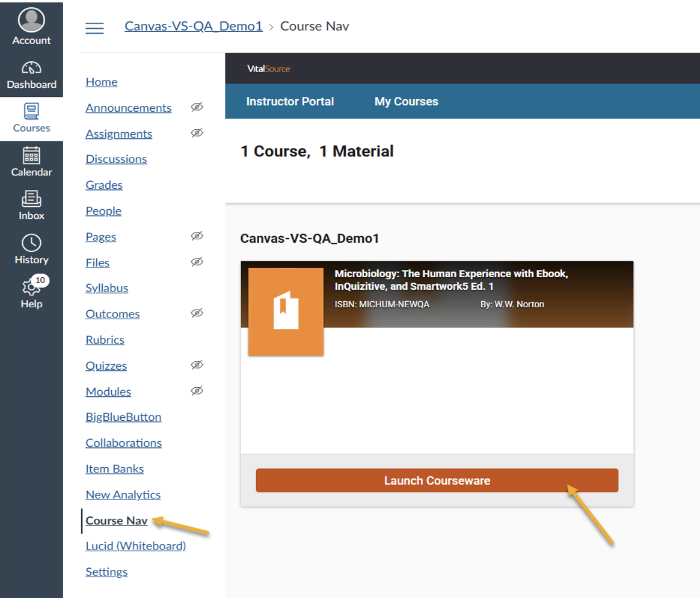Open the Syllabus course link

click(x=106, y=289)
